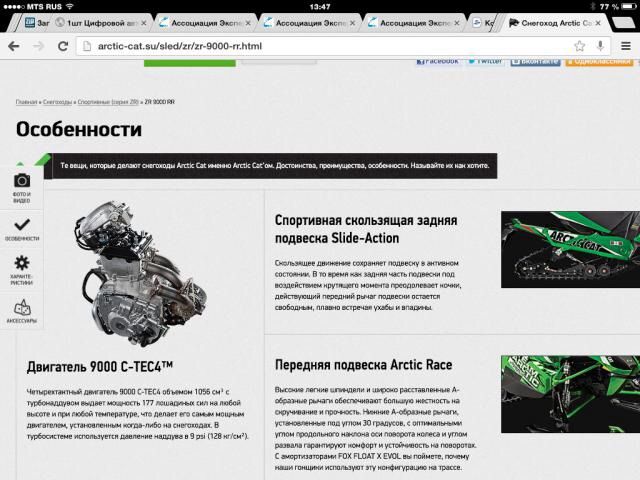
Task: Open the Chrome hamburger menu
Action: point(626,46)
